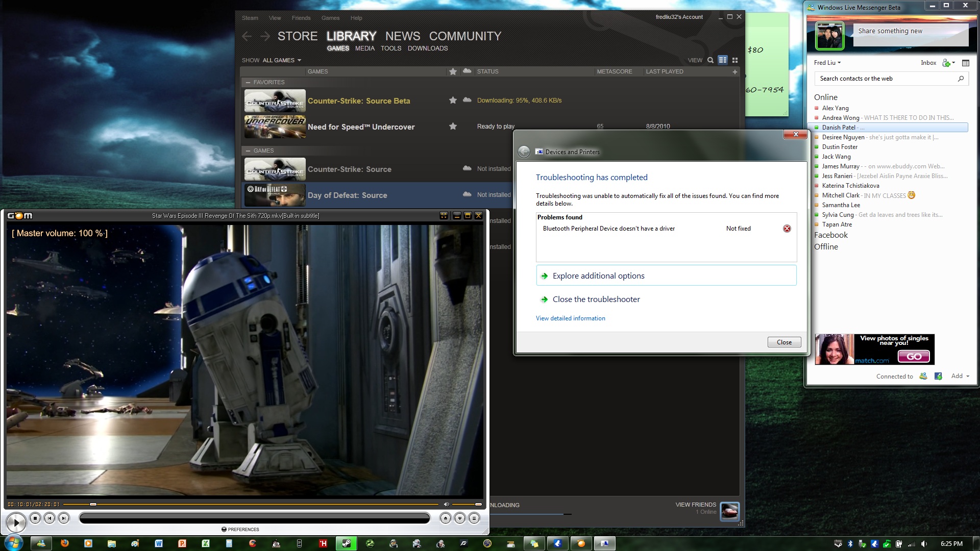This screenshot has height=551, width=980.
Task: Open the Steam COMMUNITY tab
Action: point(465,36)
